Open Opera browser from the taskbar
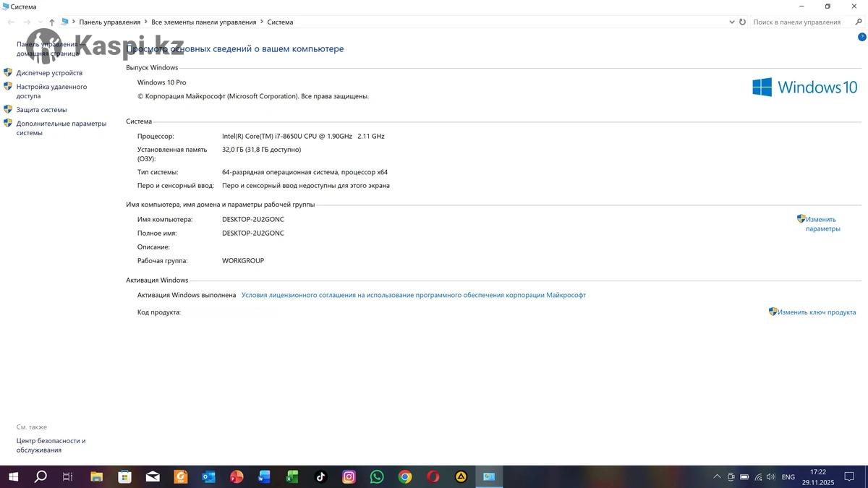 [x=433, y=477]
